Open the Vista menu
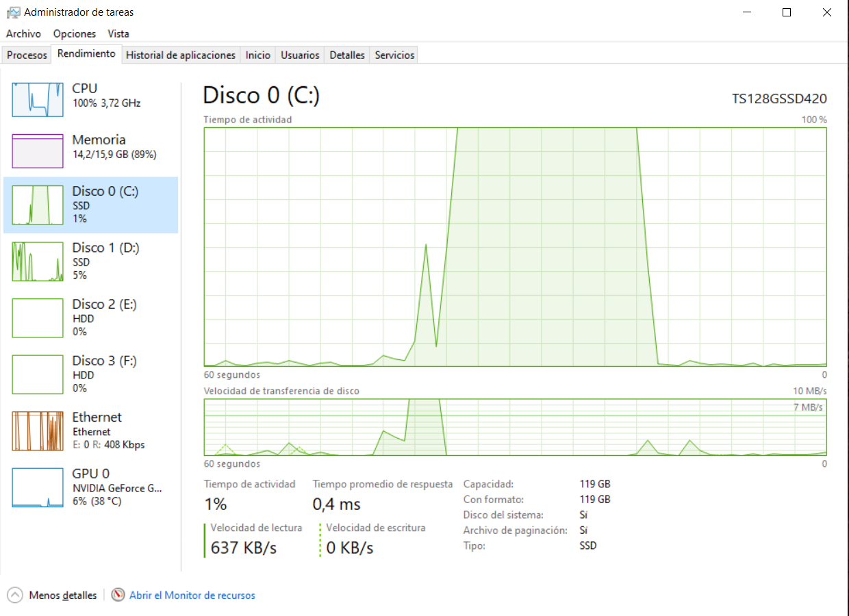The image size is (849, 616). [118, 34]
